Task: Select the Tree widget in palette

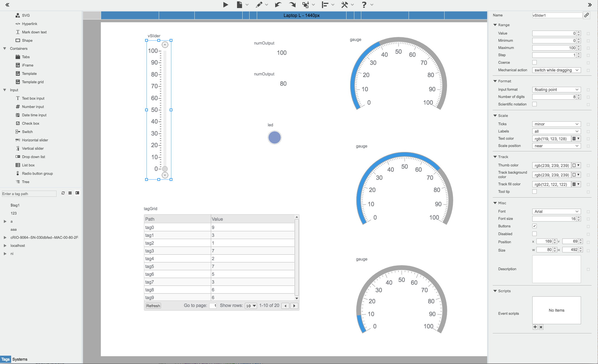Action: 26,182
